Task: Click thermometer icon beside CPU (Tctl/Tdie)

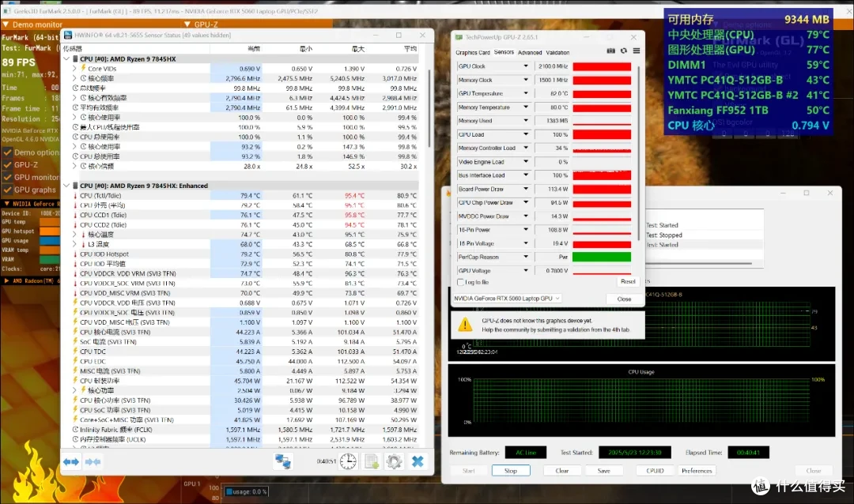Action: (x=75, y=195)
